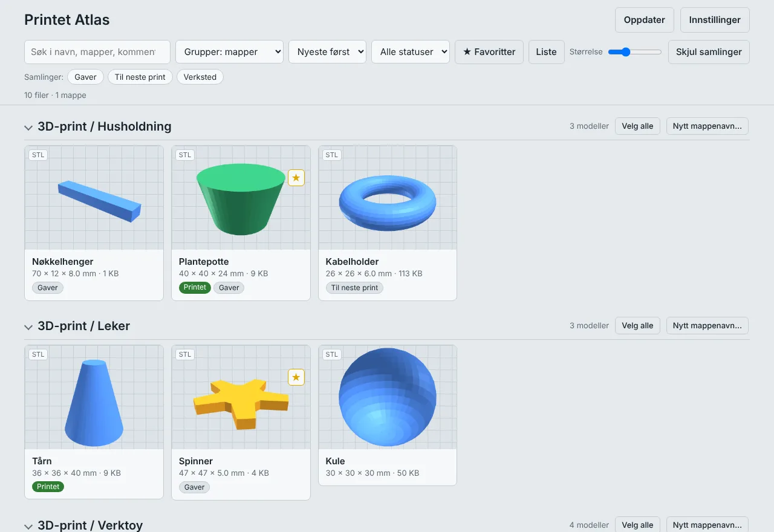The height and width of the screenshot is (532, 774).
Task: Switch to Liste view
Action: [x=547, y=52]
